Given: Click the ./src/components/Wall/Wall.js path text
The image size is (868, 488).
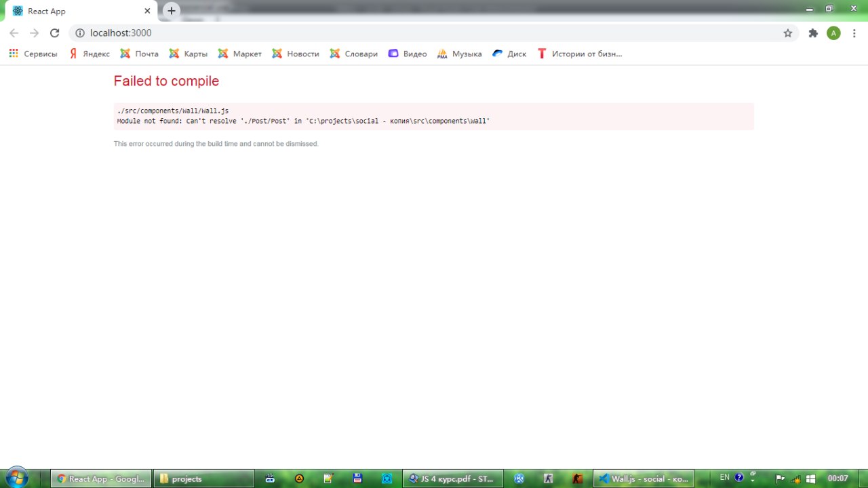Looking at the screenshot, I should pyautogui.click(x=173, y=111).
